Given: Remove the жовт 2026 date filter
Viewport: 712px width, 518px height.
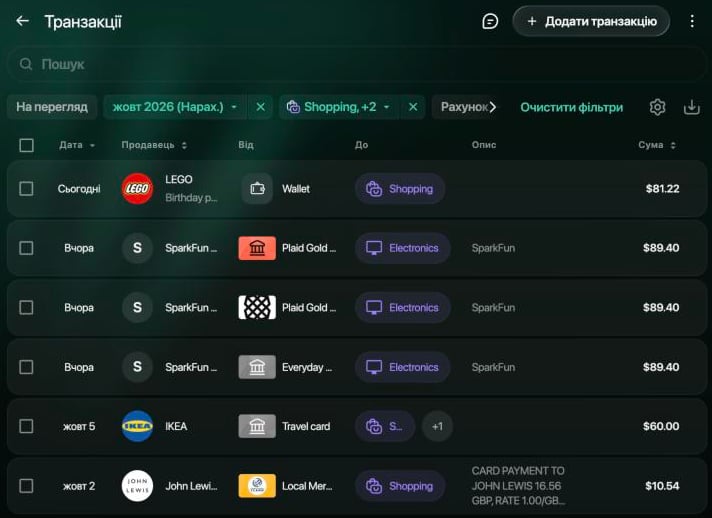Looking at the screenshot, I should 260,107.
